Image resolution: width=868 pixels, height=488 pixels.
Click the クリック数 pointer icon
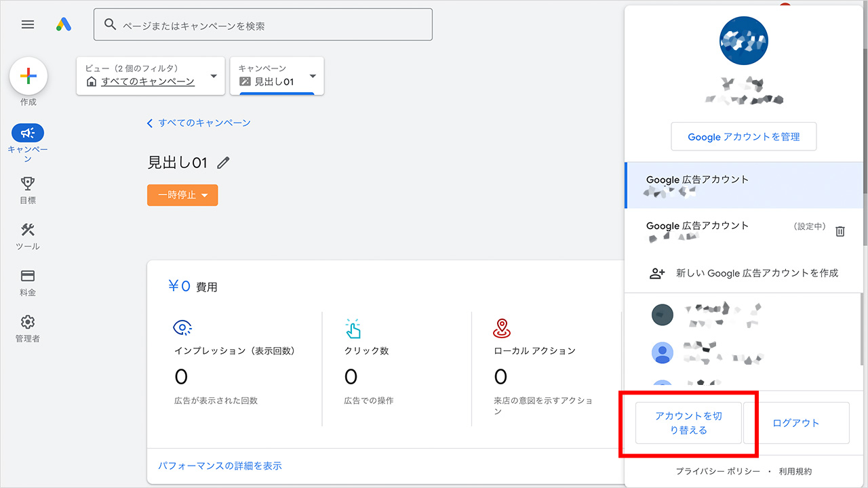point(353,328)
